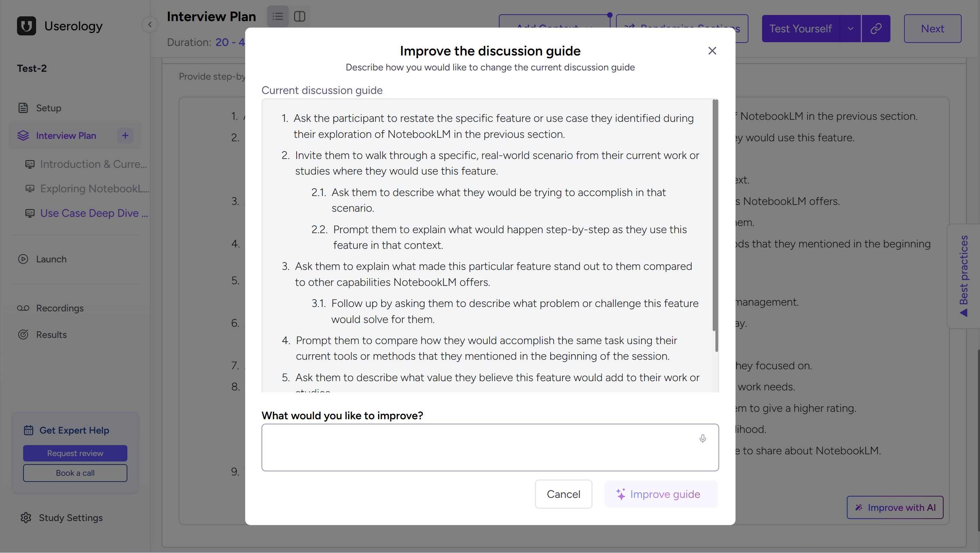This screenshot has width=980, height=553.
Task: Click the split panel layout icon in the header
Action: [300, 16]
